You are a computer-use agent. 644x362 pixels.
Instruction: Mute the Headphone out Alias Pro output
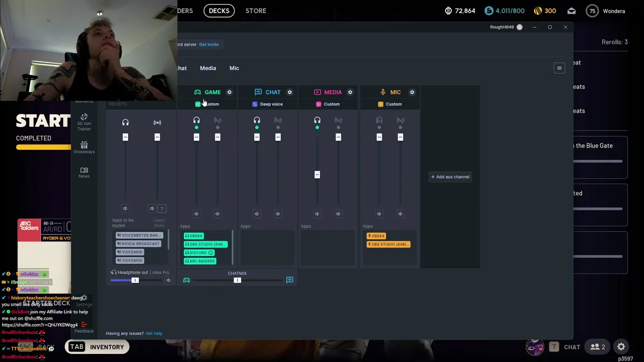coord(168,280)
